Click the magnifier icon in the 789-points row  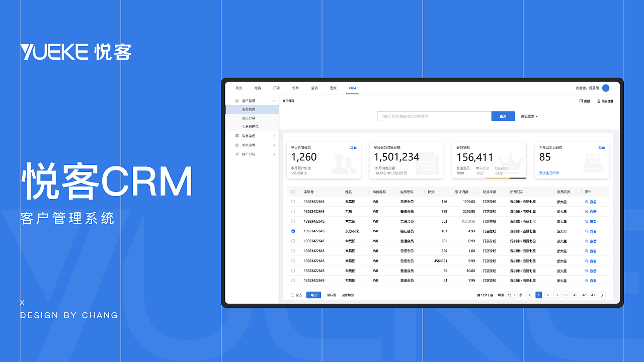[587, 212]
